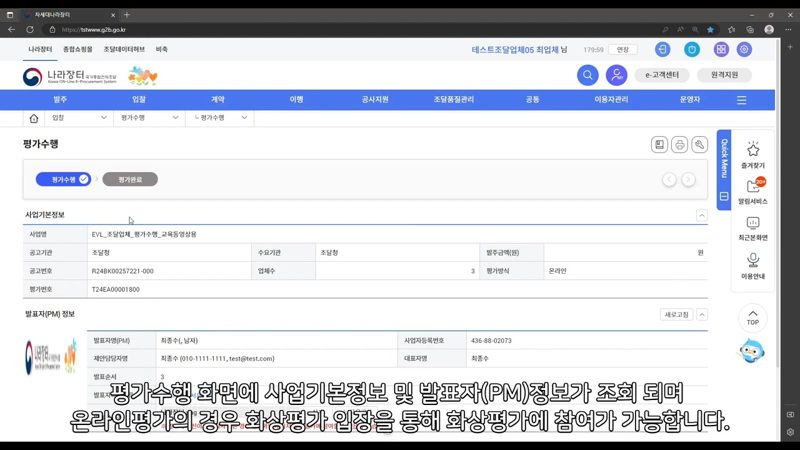Screen dimensions: 800x450
Task: Open 공통 menu in navigation bar
Action: click(x=532, y=99)
